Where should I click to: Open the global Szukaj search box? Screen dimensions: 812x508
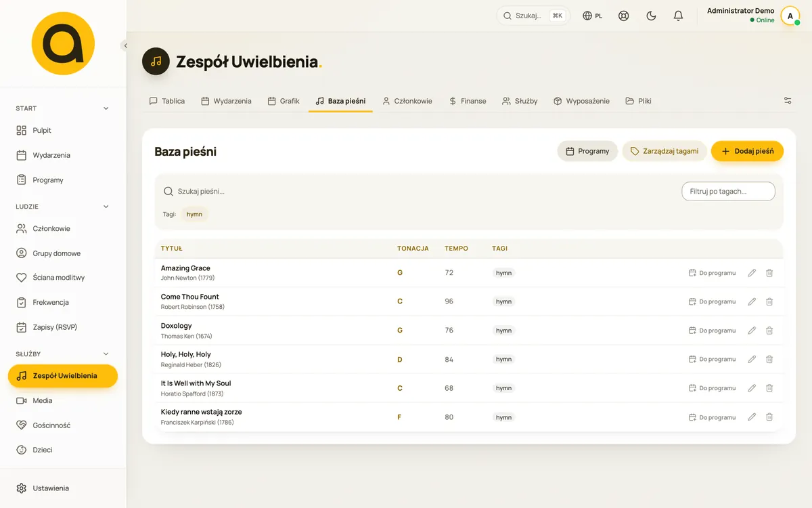(x=533, y=16)
